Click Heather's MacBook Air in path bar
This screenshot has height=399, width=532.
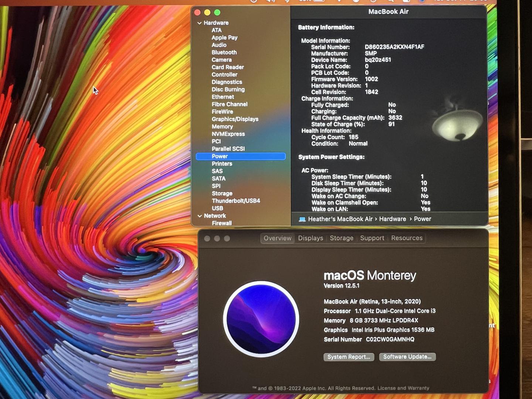pyautogui.click(x=340, y=219)
